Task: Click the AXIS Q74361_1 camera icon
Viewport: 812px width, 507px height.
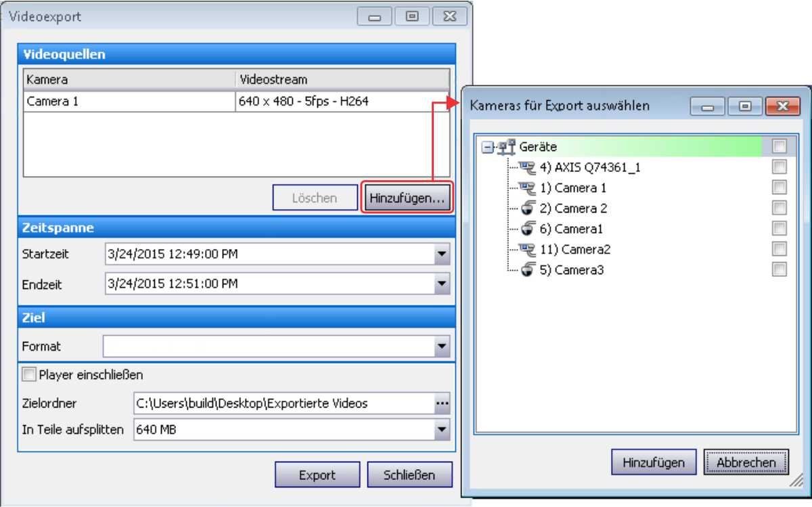Action: coord(527,167)
